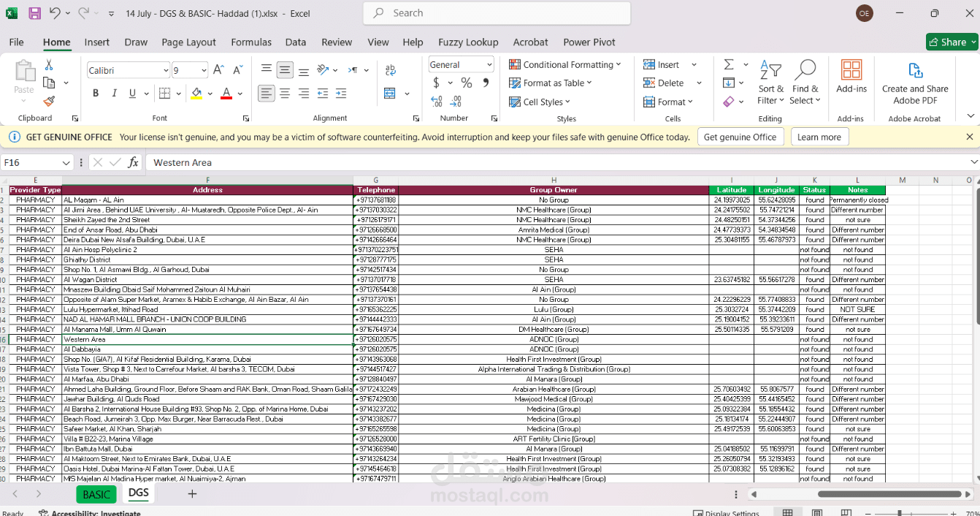Open the Fuzzy Lookup tab

[x=468, y=42]
